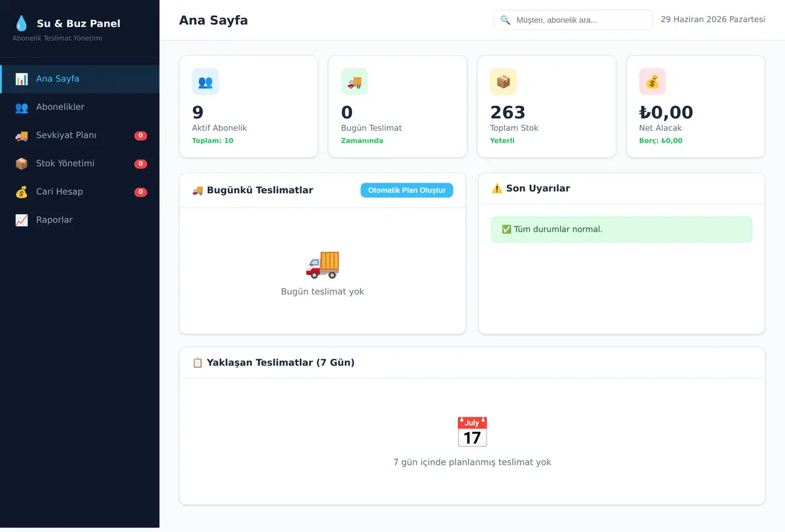Click the 'Borç: ₺0,00' text
Screen dimensions: 785x532
click(661, 141)
